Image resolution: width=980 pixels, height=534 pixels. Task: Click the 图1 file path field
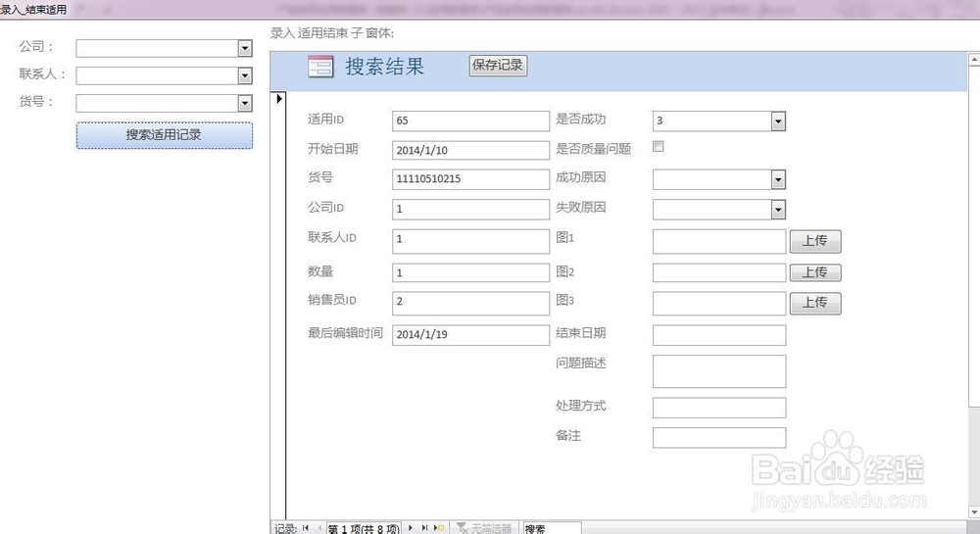pos(718,241)
